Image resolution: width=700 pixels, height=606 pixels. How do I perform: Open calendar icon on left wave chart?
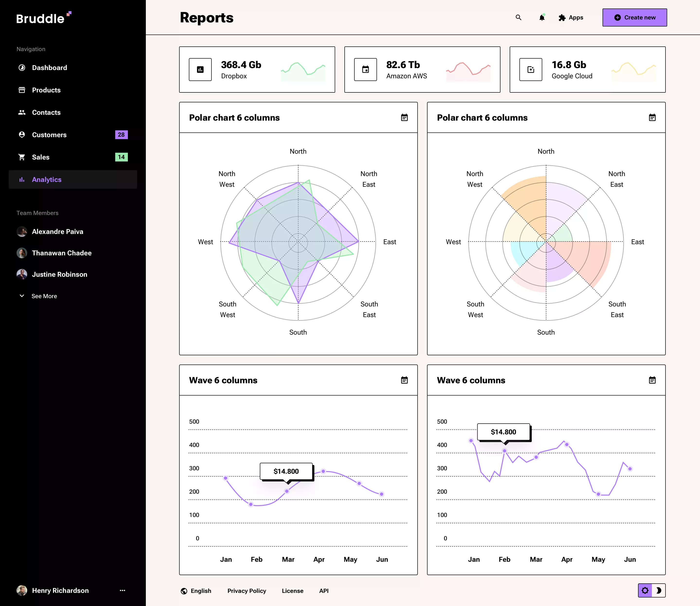click(x=404, y=380)
